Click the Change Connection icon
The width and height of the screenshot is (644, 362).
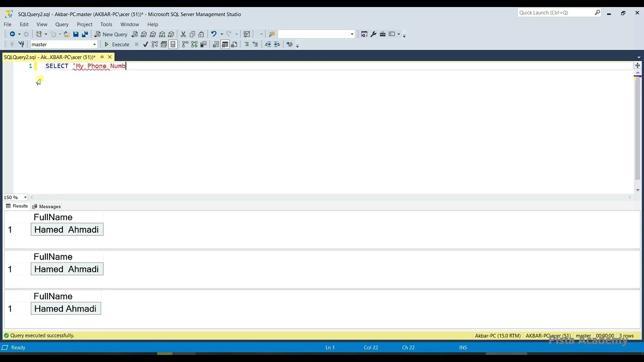(x=21, y=44)
